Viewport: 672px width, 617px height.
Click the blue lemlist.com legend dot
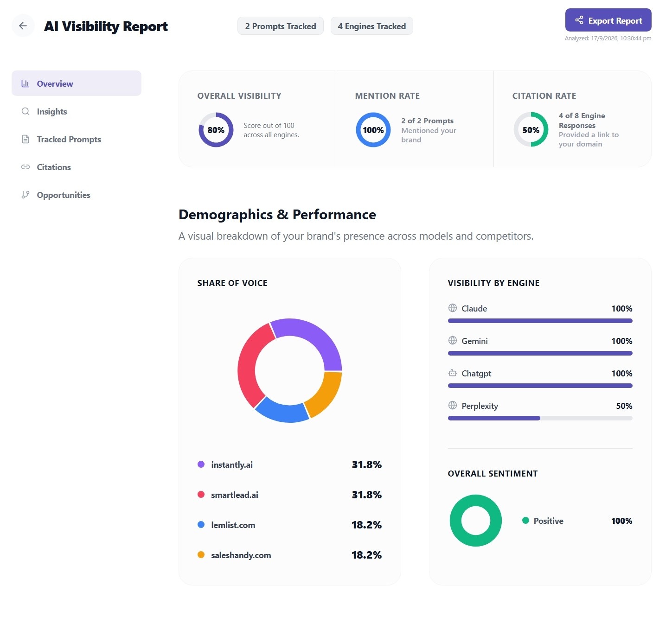coord(201,524)
